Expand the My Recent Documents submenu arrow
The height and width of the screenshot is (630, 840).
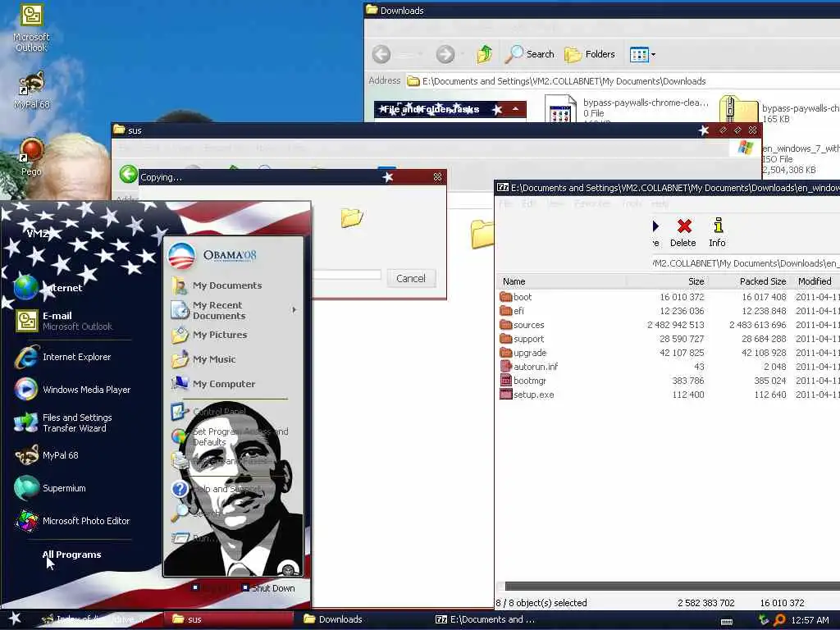point(294,309)
